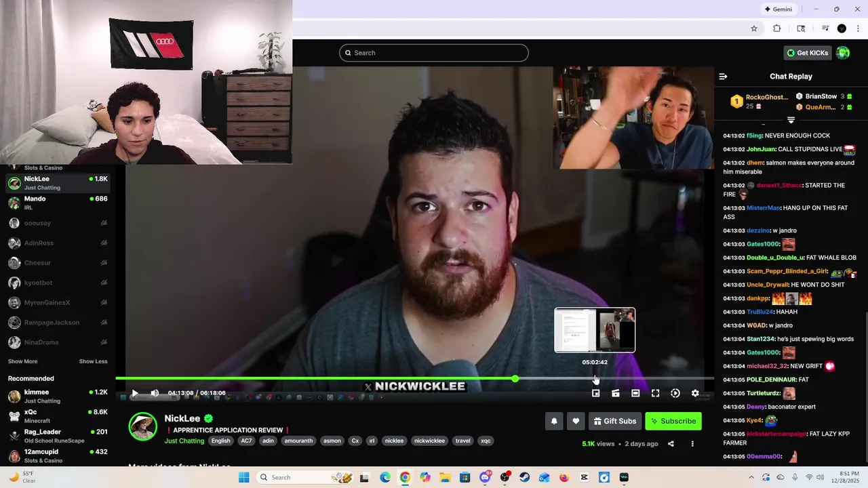This screenshot has width=868, height=488.
Task: Open NinaDrama channel in sidebar
Action: (58, 342)
